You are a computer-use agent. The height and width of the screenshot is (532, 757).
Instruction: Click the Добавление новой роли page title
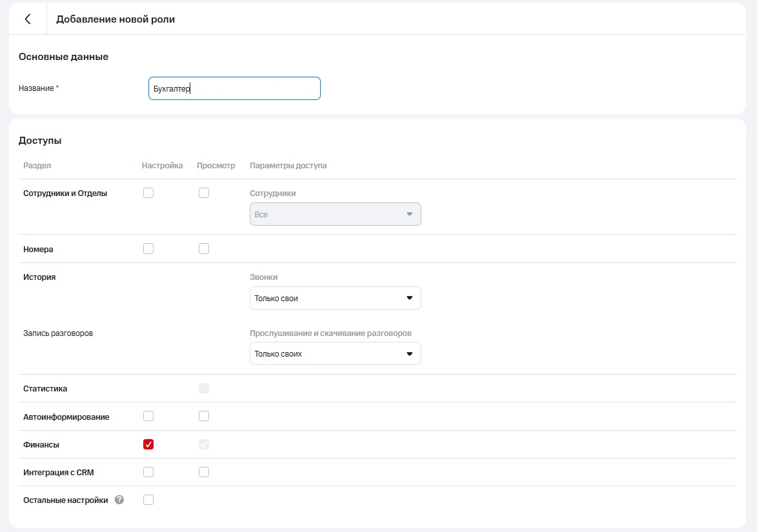coord(116,19)
